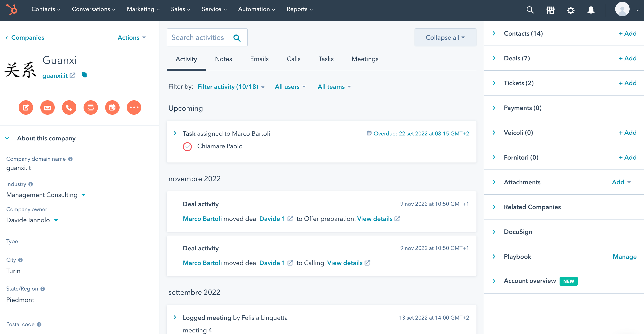Click the HubSpot sprocket logo
Screen dimensions: 644x334
[x=11, y=9]
